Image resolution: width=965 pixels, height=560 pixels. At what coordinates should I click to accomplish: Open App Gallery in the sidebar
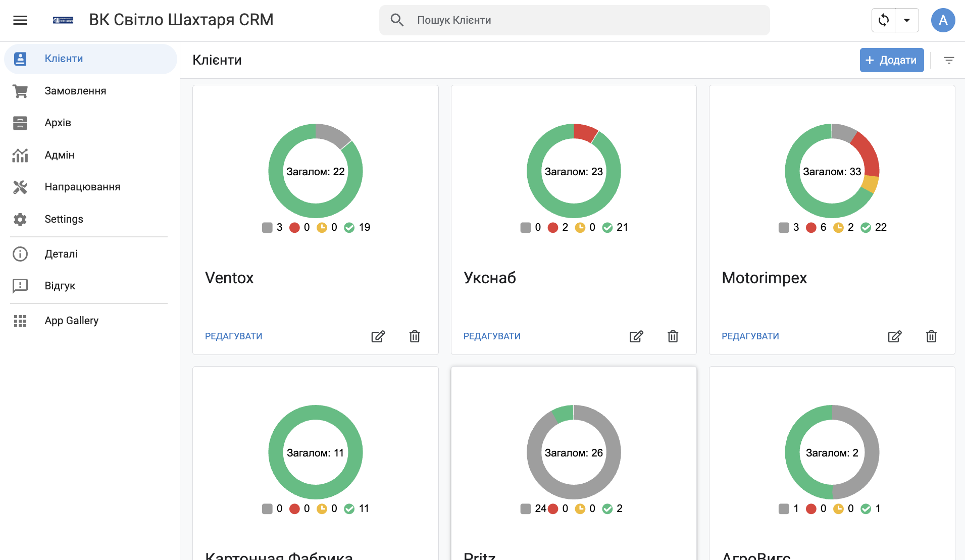pos(71,321)
